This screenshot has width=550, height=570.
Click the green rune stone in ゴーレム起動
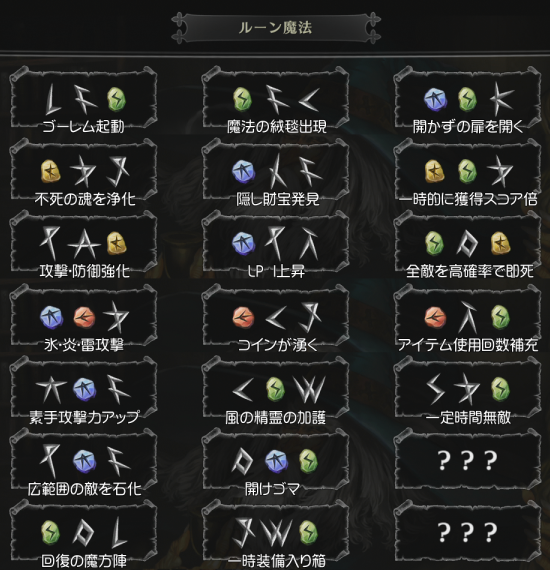click(117, 99)
